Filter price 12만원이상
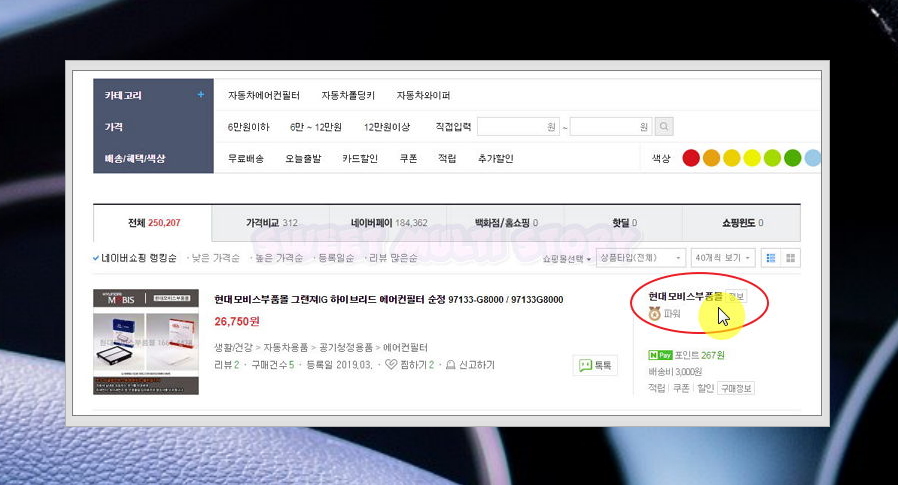The height and width of the screenshot is (485, 898). click(x=387, y=127)
